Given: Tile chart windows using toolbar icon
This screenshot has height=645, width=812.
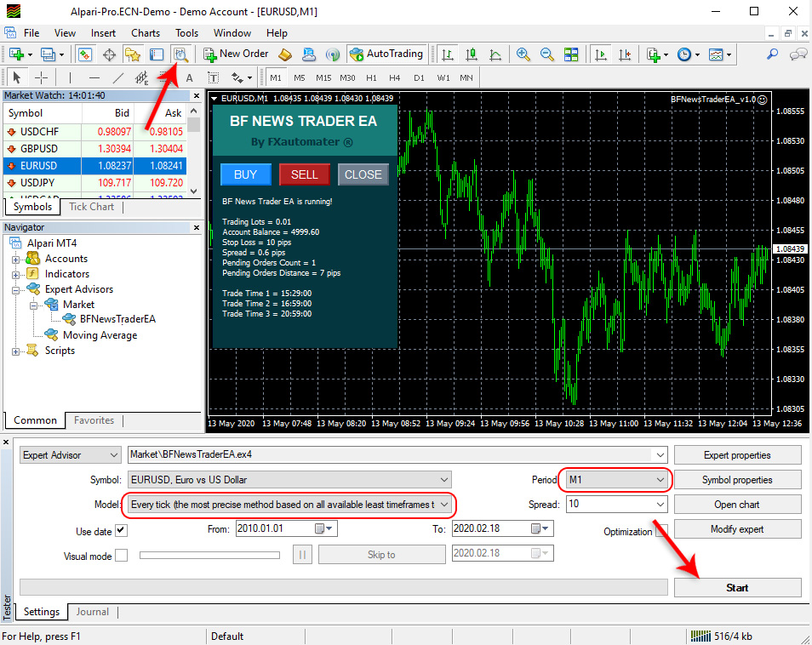Looking at the screenshot, I should pos(571,54).
